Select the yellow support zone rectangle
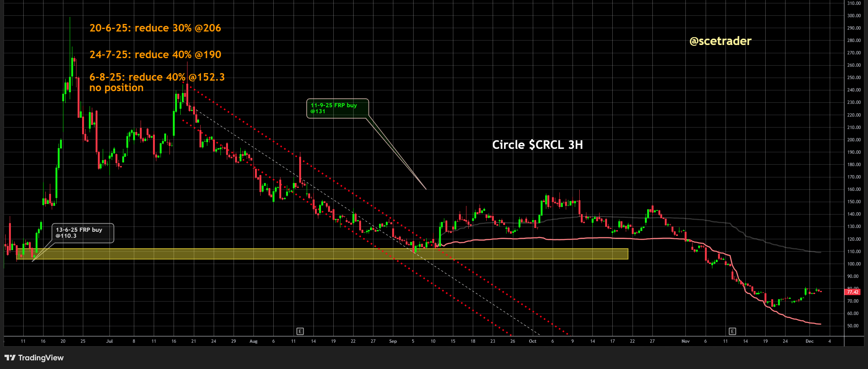 point(322,254)
